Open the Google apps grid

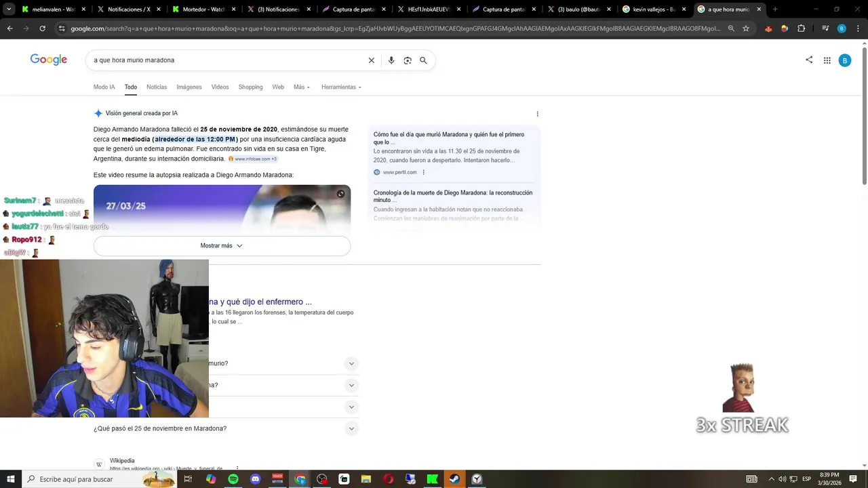coord(827,60)
